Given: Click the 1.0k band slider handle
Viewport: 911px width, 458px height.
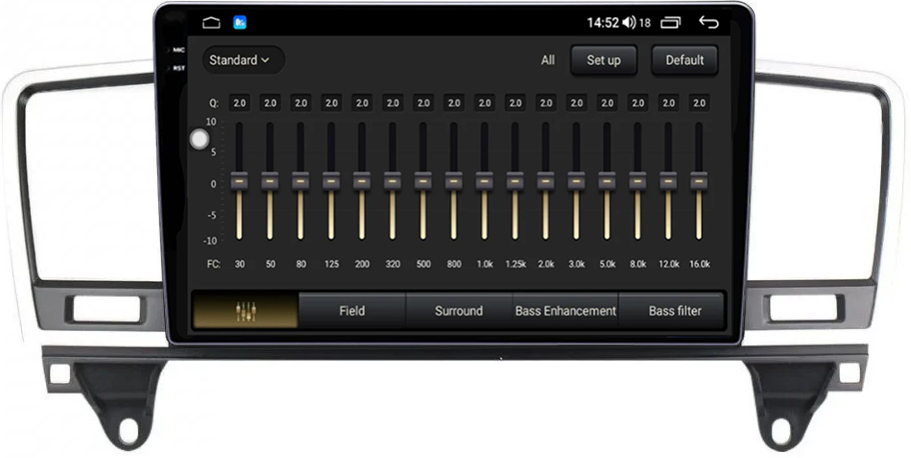Looking at the screenshot, I should pyautogui.click(x=484, y=181).
